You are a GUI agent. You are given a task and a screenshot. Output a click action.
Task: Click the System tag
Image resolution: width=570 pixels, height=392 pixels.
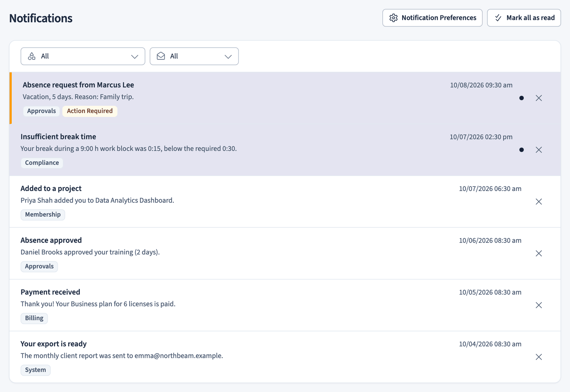[35, 370]
